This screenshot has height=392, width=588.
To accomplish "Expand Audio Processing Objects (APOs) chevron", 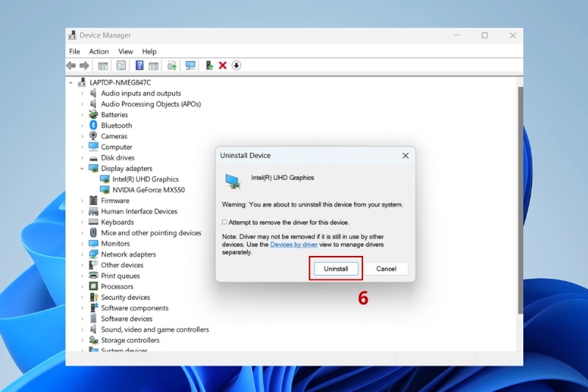I will 82,104.
